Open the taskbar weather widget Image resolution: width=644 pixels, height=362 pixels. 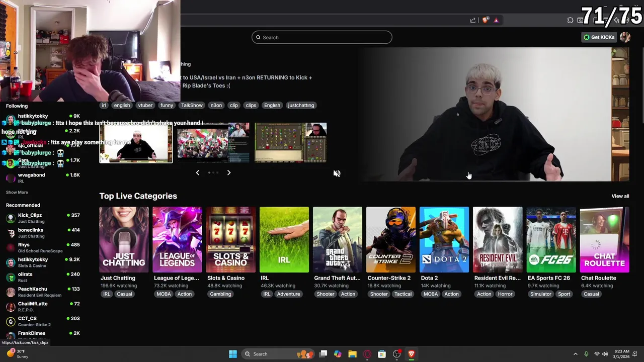coord(17,354)
